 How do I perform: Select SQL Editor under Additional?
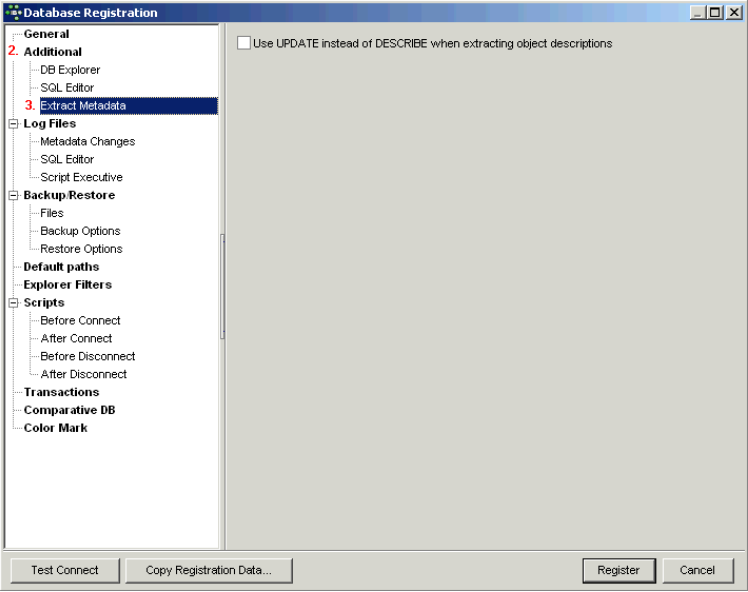67,88
